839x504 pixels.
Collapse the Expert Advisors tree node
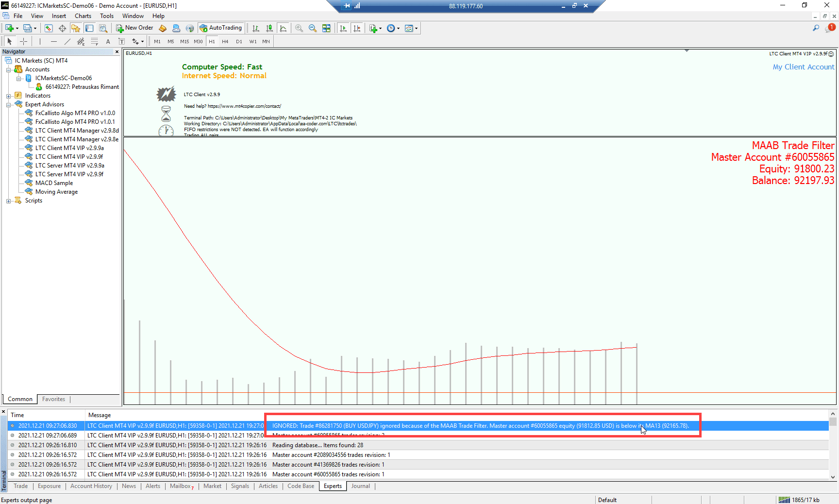coord(8,105)
